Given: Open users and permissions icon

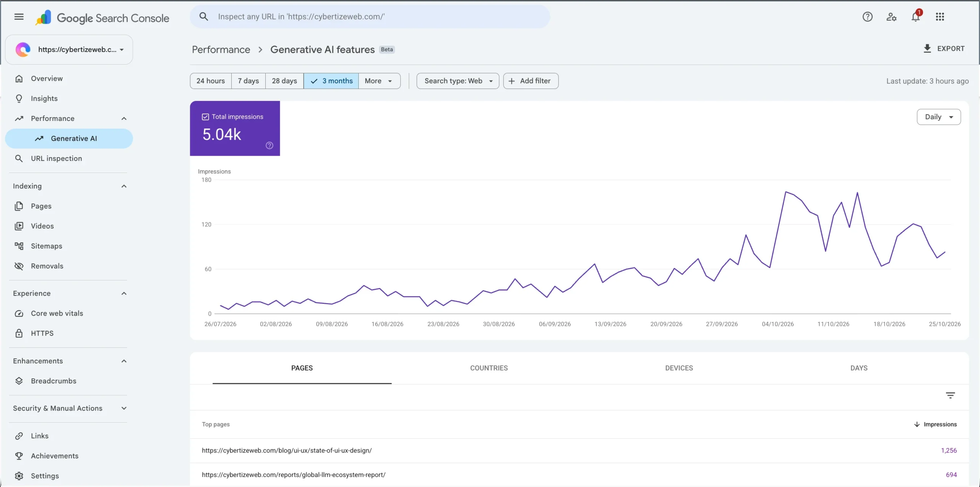Looking at the screenshot, I should [891, 16].
